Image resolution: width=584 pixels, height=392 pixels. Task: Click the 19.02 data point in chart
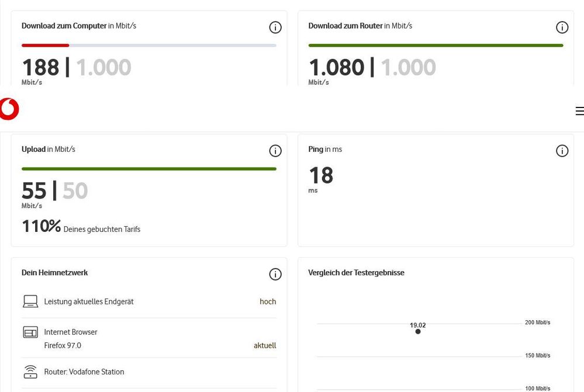click(x=418, y=331)
